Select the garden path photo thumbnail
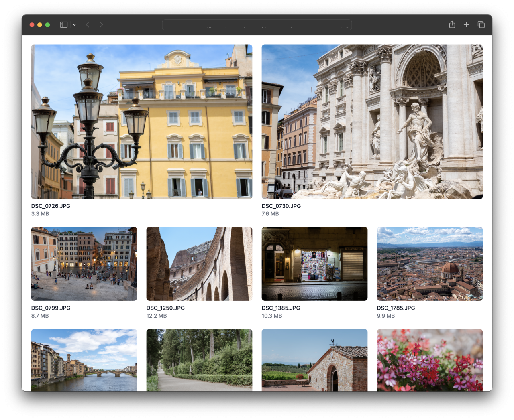Viewport: 514px width, 420px height. [x=199, y=360]
